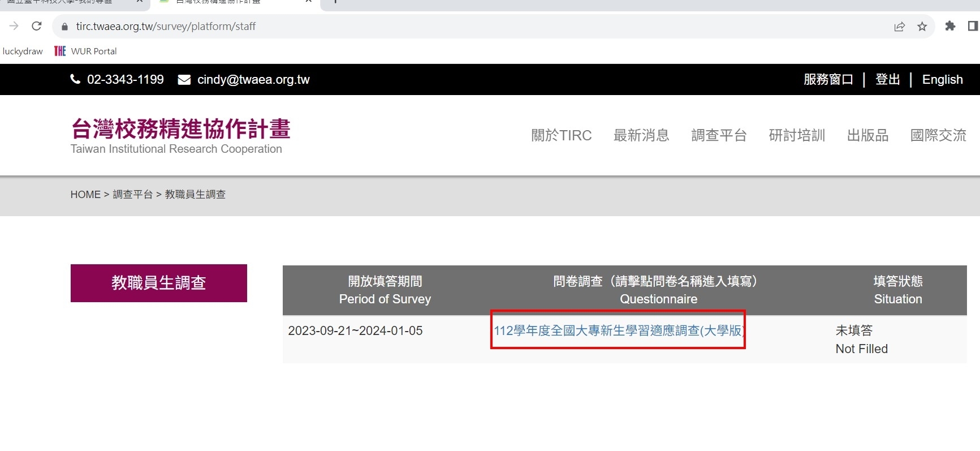Close the first browser tab
The height and width of the screenshot is (451, 980).
point(139,2)
